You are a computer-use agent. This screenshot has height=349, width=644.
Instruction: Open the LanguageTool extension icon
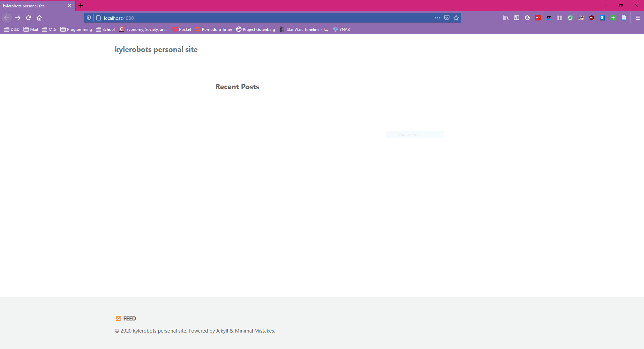point(549,18)
